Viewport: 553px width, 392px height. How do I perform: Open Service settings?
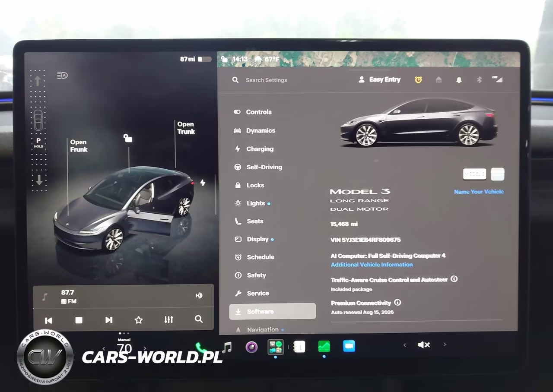point(252,293)
